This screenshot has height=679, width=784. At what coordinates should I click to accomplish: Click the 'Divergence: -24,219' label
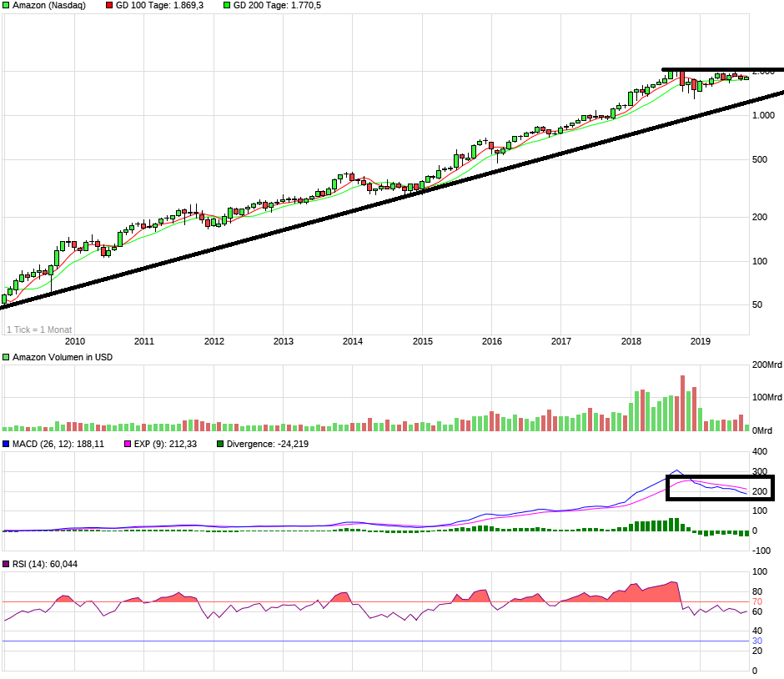[268, 444]
